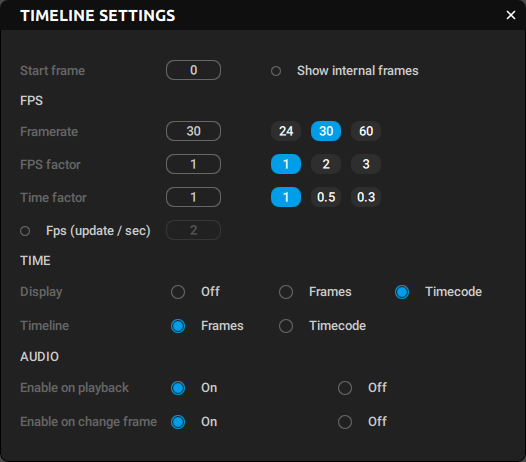Choose the 60 framerate preset

[x=366, y=131]
